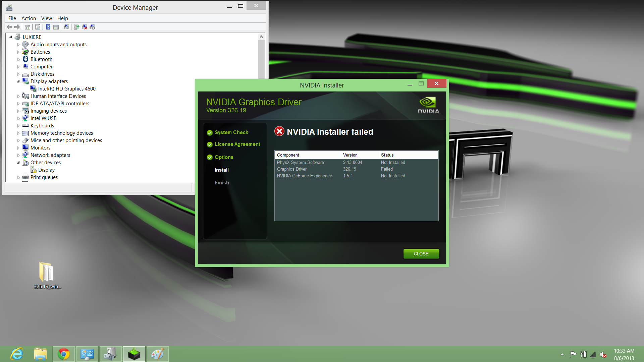The image size is (644, 362).
Task: Open the Control Panel taskbar icon
Action: pos(87,354)
